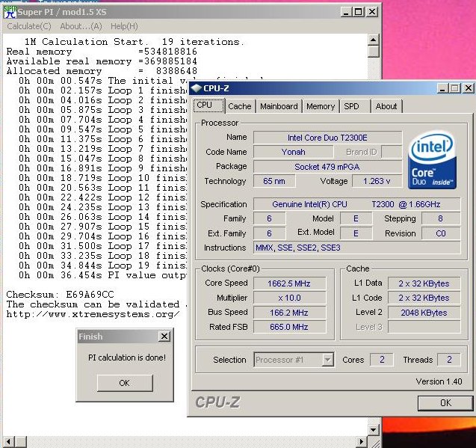Click the Version 1.40 label in CPU-Z

(439, 381)
